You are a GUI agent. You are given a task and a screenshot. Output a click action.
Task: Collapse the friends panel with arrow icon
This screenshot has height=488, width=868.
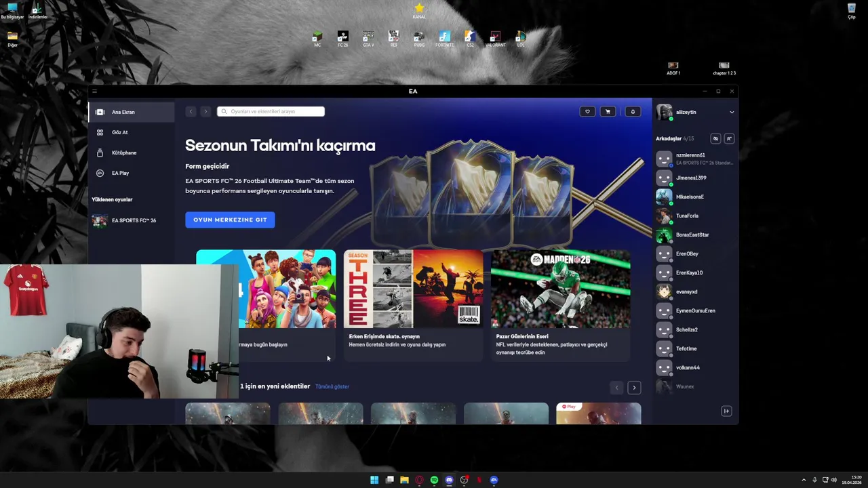(726, 411)
